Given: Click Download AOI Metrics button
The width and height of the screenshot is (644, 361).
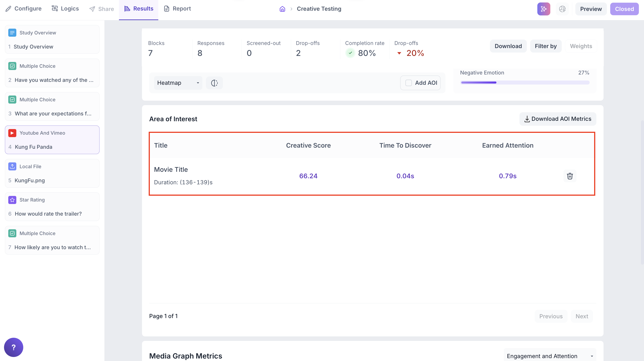Looking at the screenshot, I should tap(557, 119).
